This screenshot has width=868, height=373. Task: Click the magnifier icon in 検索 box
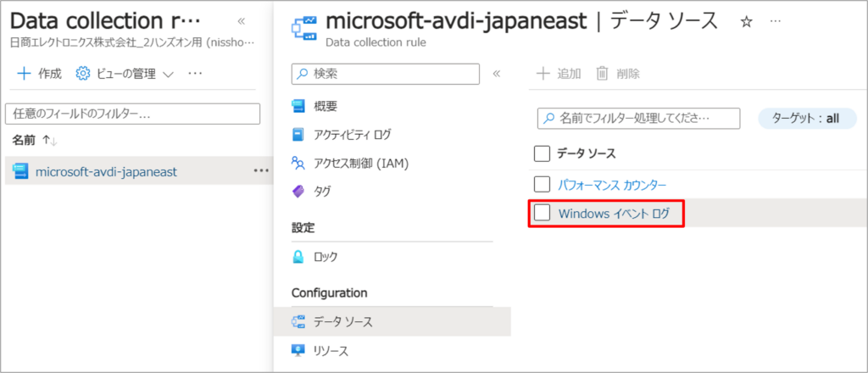302,74
